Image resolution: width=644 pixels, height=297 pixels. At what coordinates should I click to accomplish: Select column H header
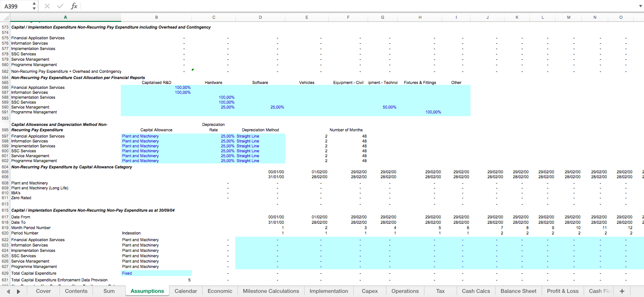pyautogui.click(x=420, y=17)
